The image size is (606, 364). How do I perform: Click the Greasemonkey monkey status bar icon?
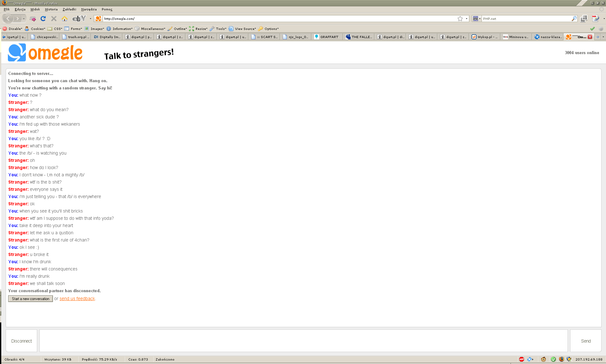pyautogui.click(x=544, y=359)
